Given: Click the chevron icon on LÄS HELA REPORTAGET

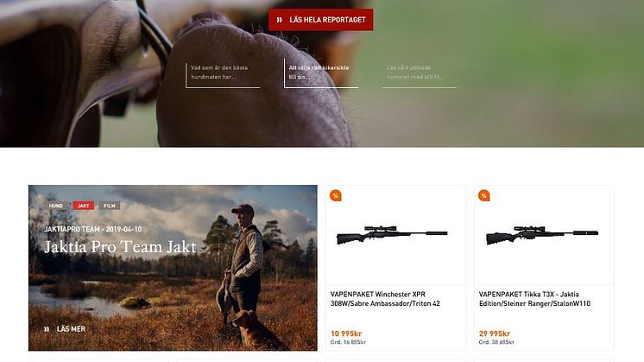Looking at the screenshot, I should [x=280, y=20].
